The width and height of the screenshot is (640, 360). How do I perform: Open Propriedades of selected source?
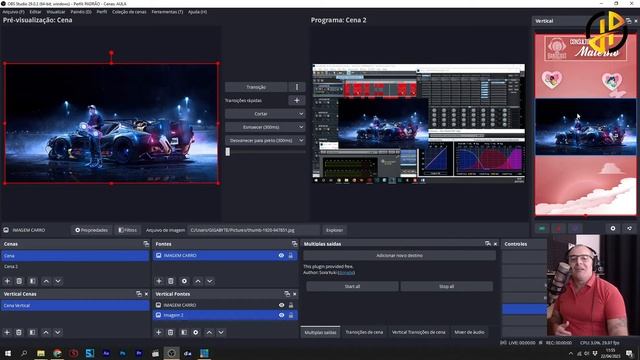point(91,230)
